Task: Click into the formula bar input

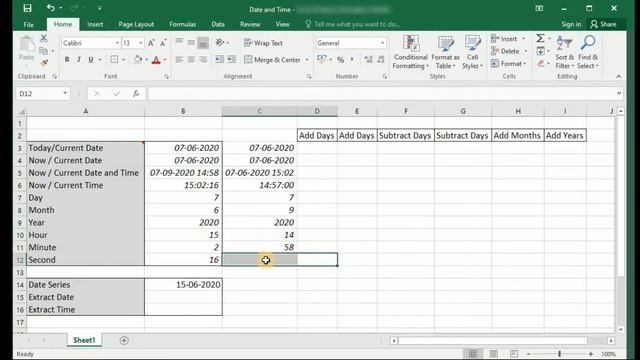Action: point(382,93)
